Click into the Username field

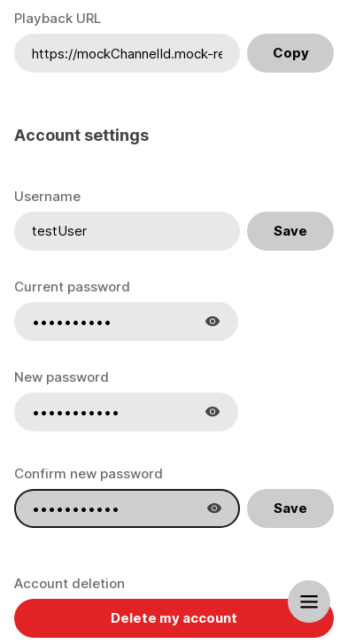point(127,231)
